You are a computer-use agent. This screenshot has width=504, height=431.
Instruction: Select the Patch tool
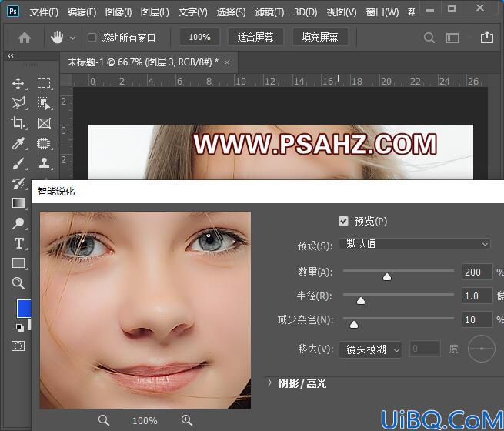click(x=44, y=143)
